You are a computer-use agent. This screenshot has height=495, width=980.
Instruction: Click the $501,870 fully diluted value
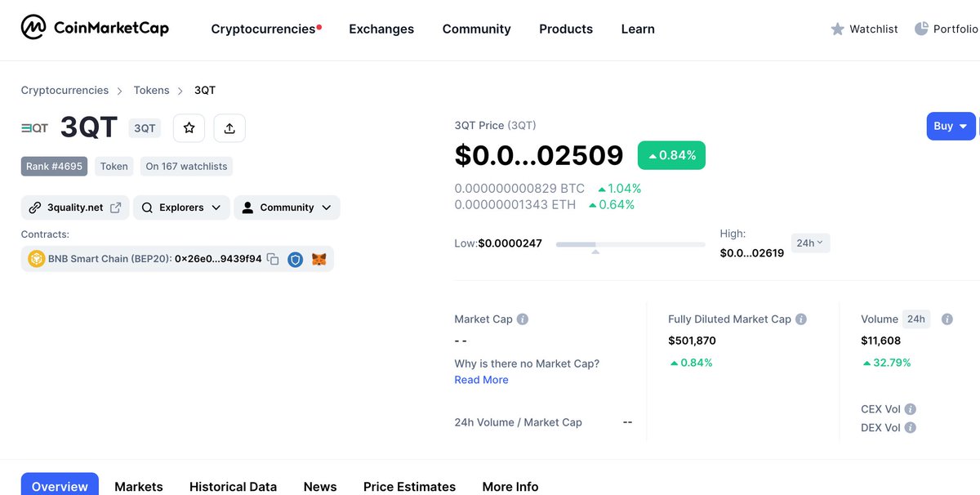[x=692, y=341]
